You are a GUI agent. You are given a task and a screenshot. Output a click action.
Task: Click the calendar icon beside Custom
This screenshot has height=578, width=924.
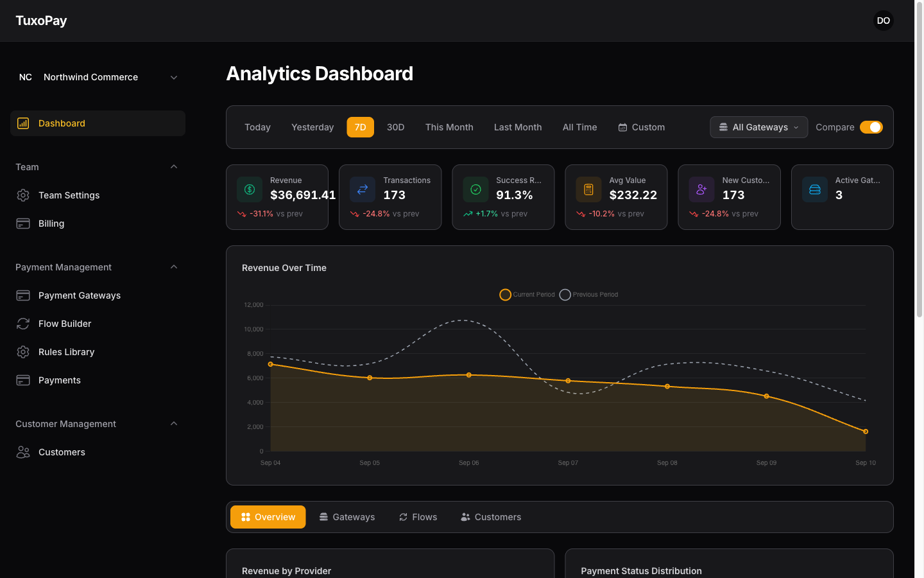tap(622, 127)
